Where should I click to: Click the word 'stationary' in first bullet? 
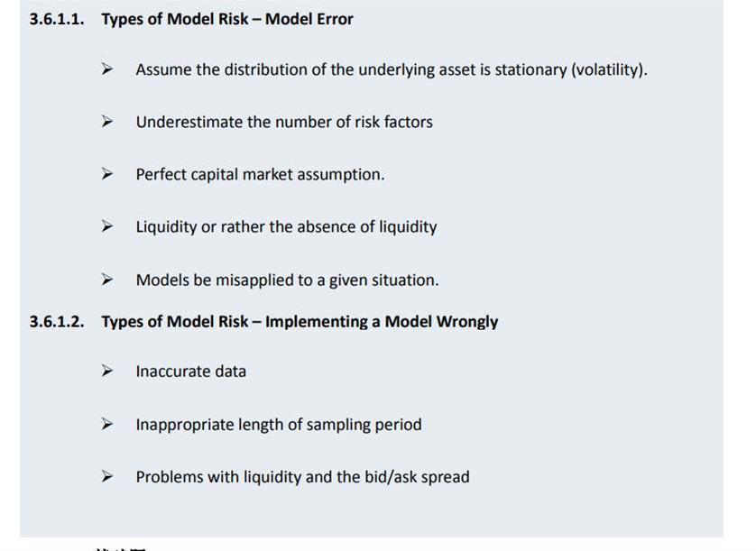click(530, 70)
